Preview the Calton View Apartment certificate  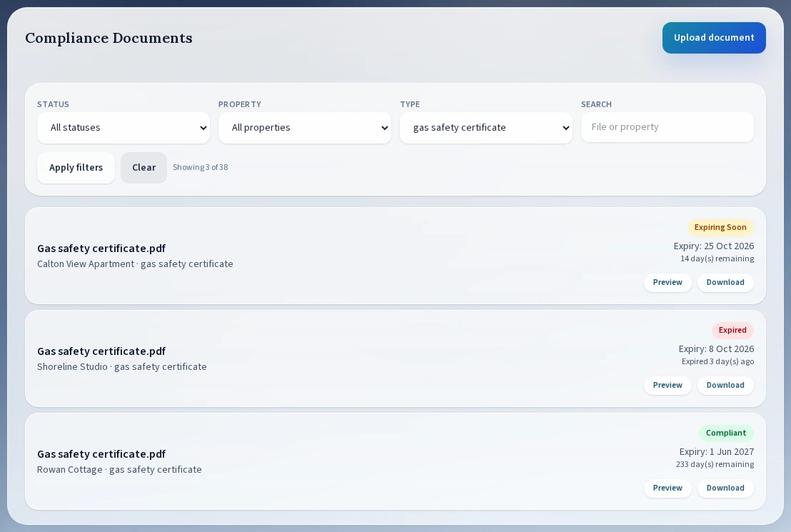click(x=667, y=282)
